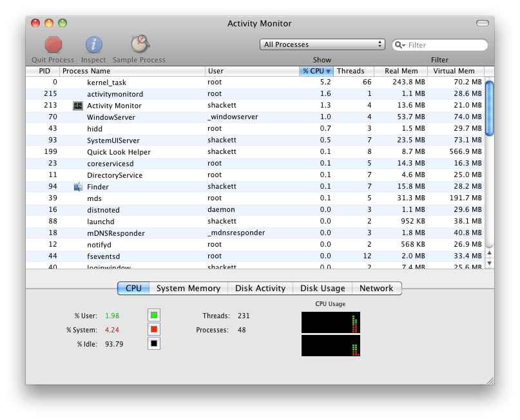Click the scroll up arrow
This screenshot has width=520, height=420.
click(489, 253)
